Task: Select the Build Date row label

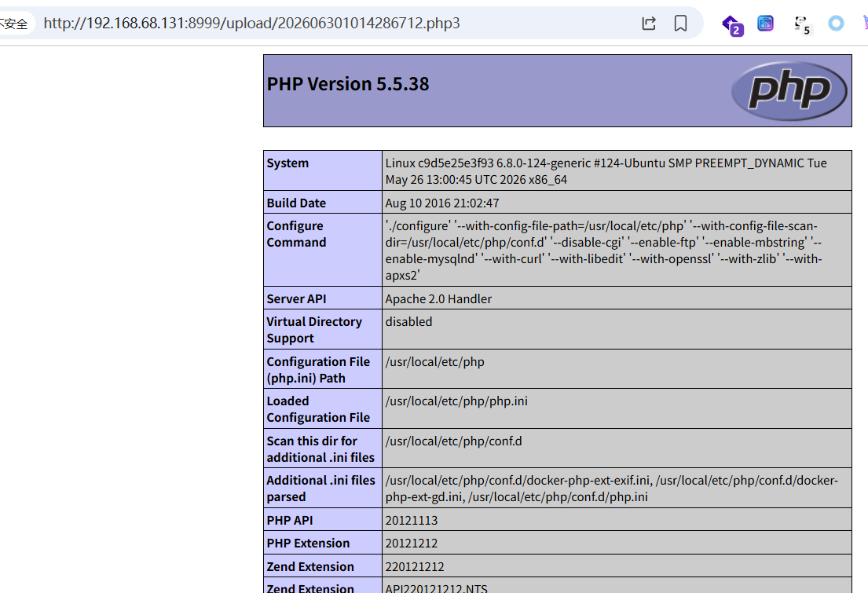Action: [x=296, y=203]
